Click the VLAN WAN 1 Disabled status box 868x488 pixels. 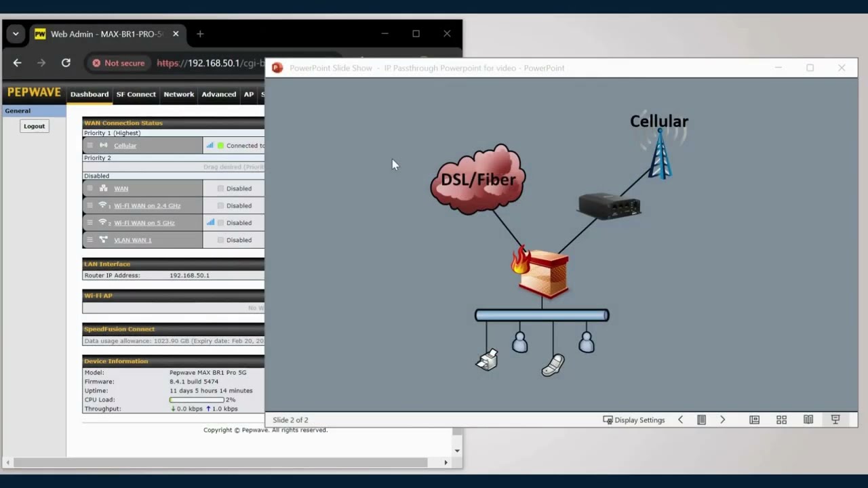220,240
